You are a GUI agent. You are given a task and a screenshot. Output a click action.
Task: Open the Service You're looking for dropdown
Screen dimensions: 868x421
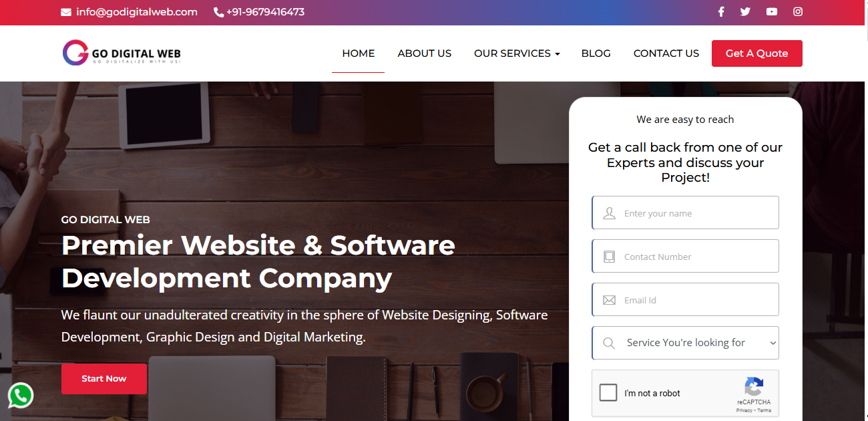pyautogui.click(x=686, y=343)
